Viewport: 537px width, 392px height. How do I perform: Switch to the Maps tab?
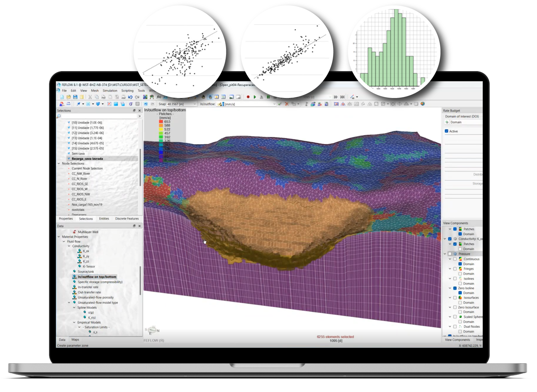[75, 340]
